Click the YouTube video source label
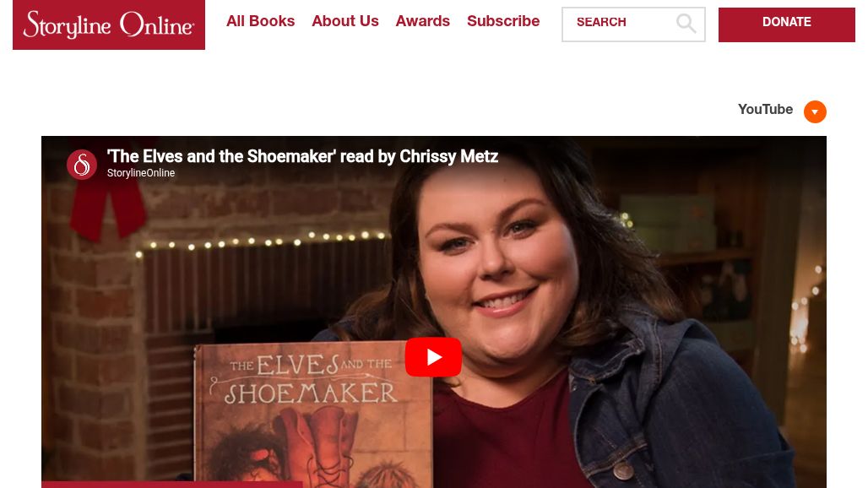This screenshot has width=868, height=488. [765, 110]
